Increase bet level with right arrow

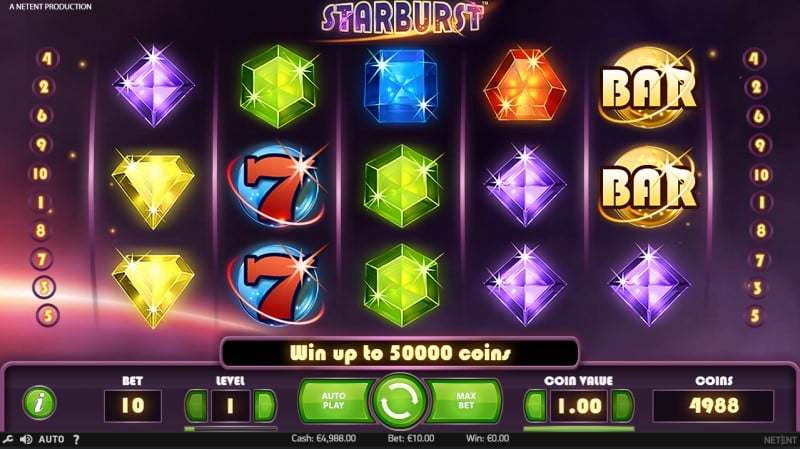pos(265,406)
